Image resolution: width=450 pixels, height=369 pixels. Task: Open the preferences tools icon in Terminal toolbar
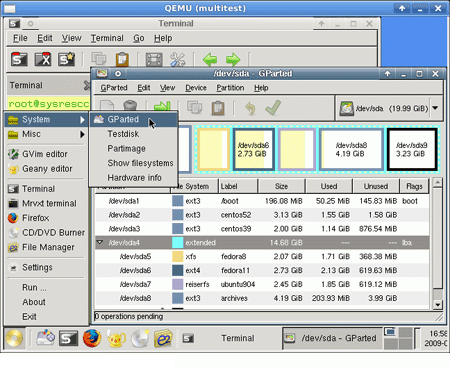[x=178, y=60]
